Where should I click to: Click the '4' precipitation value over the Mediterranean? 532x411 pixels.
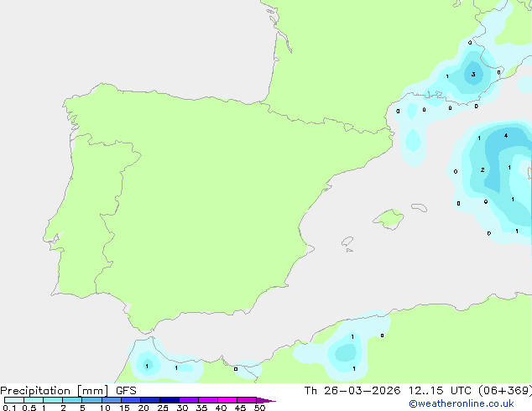pyautogui.click(x=506, y=136)
